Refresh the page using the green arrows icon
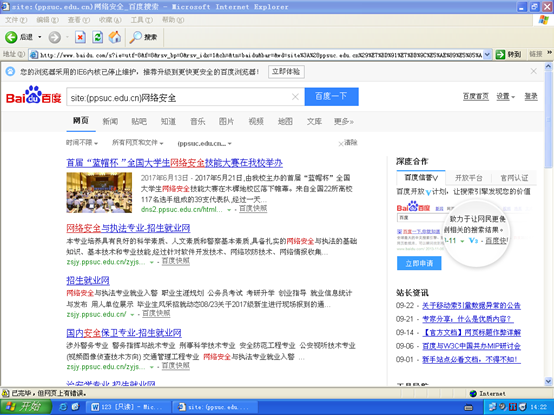 point(98,37)
